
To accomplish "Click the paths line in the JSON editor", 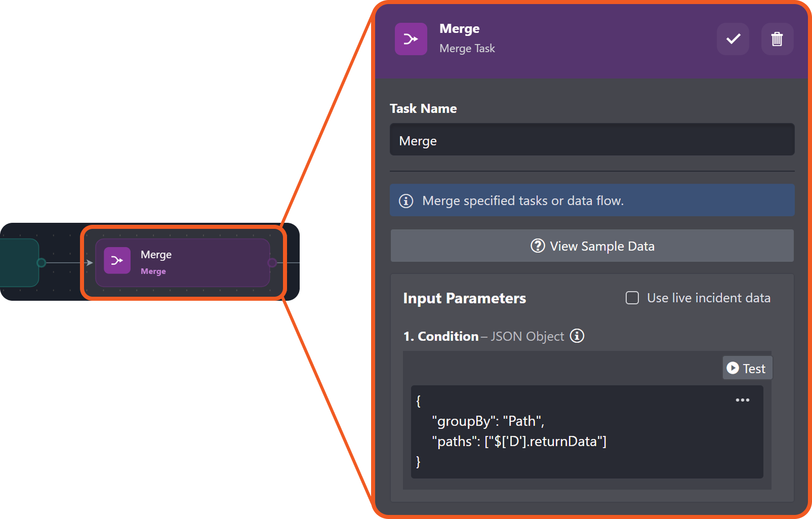I will [519, 442].
